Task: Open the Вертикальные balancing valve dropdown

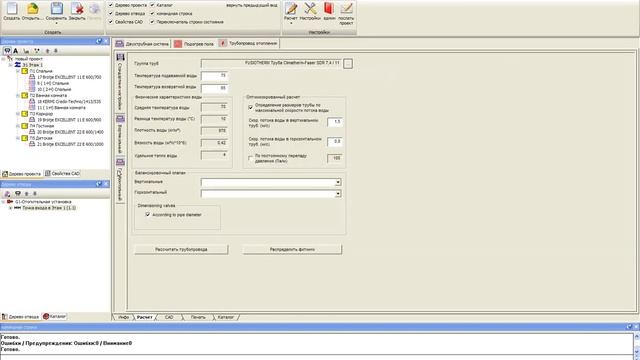Action: coord(338,182)
